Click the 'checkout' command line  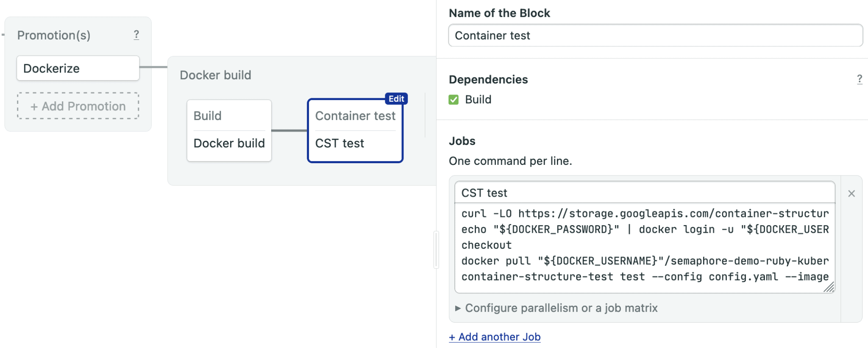pos(487,245)
